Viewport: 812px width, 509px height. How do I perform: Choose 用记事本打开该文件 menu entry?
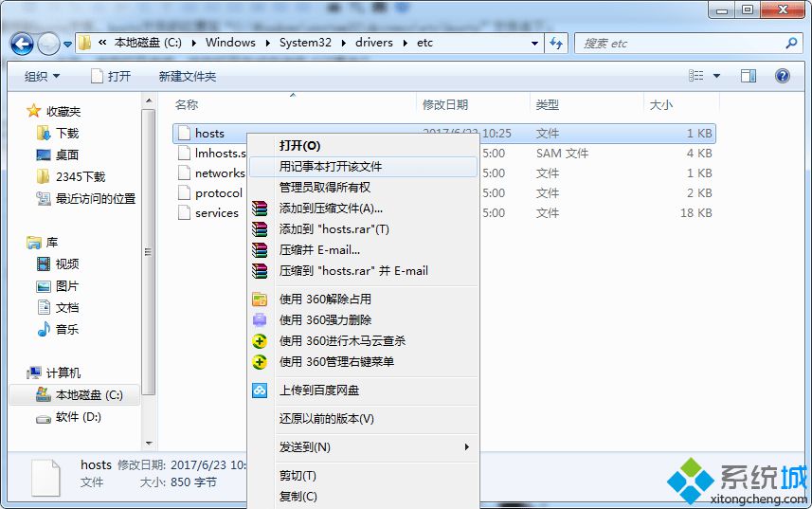(x=363, y=167)
